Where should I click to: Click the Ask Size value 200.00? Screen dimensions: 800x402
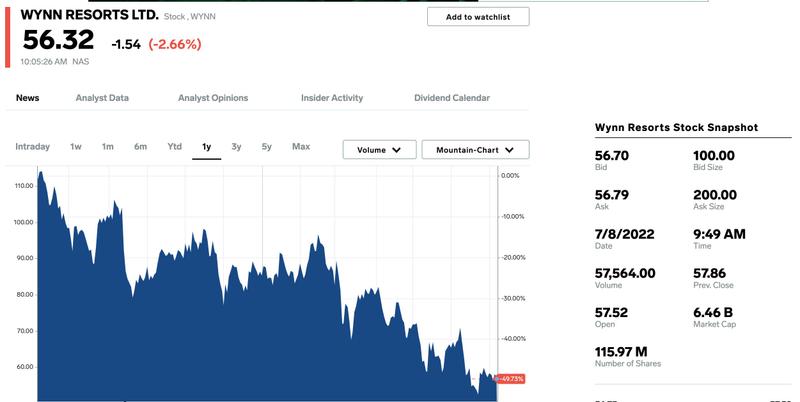[x=715, y=195]
